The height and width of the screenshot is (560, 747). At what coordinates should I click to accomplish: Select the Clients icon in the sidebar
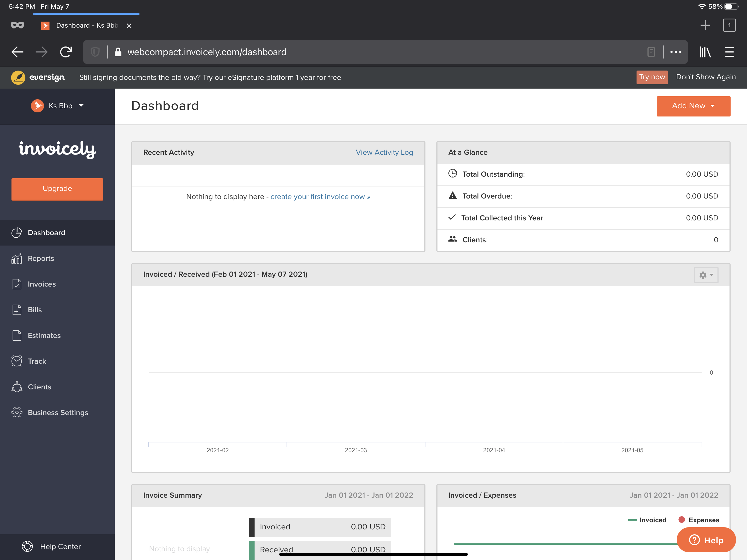click(17, 387)
